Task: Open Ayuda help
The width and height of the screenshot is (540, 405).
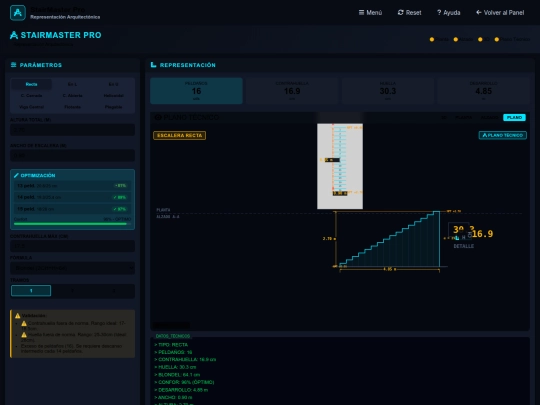Action: tap(448, 13)
